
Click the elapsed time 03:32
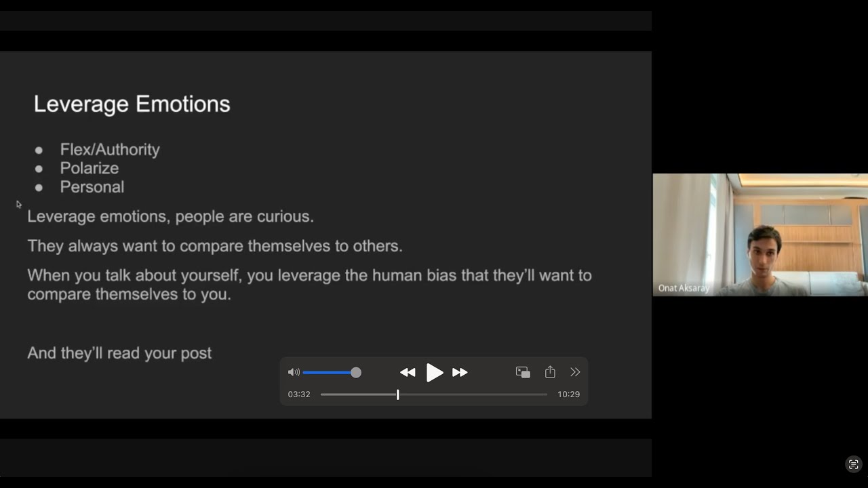point(299,394)
